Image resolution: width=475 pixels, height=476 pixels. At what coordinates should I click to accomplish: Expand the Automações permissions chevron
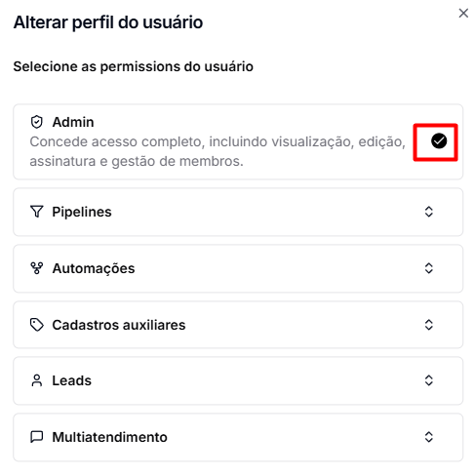[429, 268]
